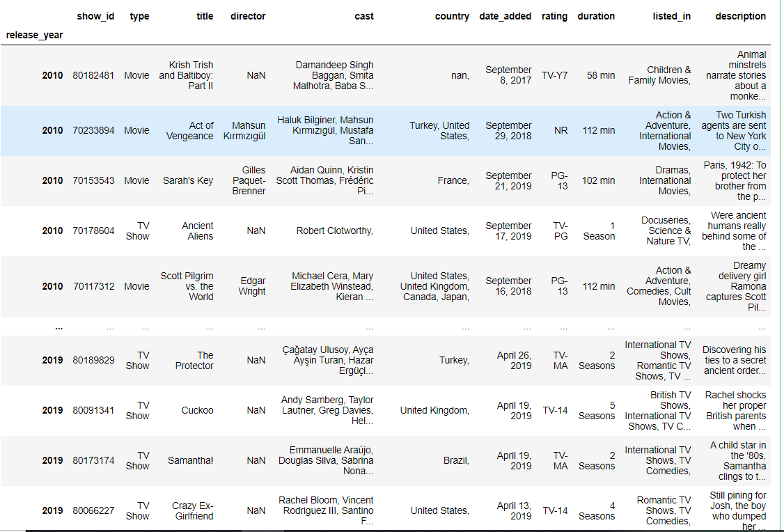Click the 'Act of Vengeance' title cell
The height and width of the screenshot is (532, 784).
click(189, 130)
